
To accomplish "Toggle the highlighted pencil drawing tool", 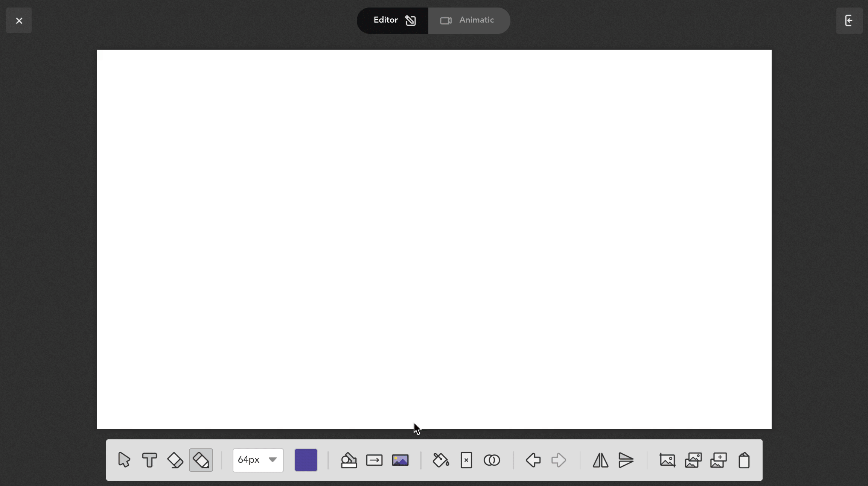I will click(x=201, y=460).
